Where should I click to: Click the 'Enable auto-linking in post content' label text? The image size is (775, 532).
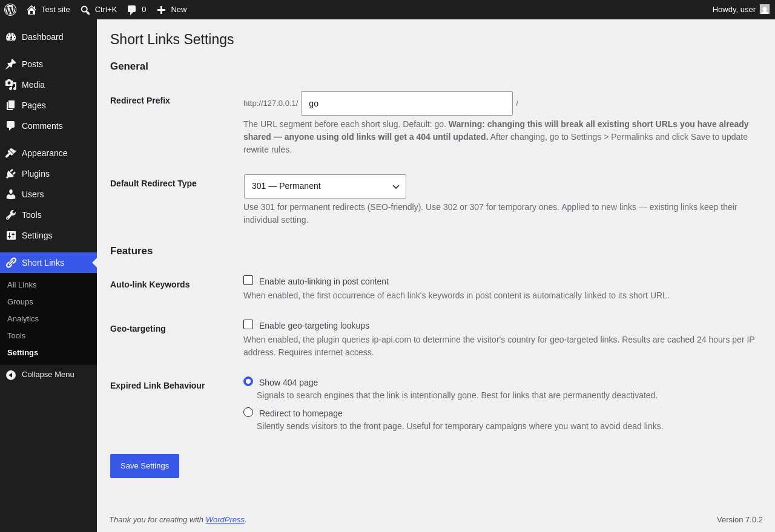pyautogui.click(x=324, y=281)
